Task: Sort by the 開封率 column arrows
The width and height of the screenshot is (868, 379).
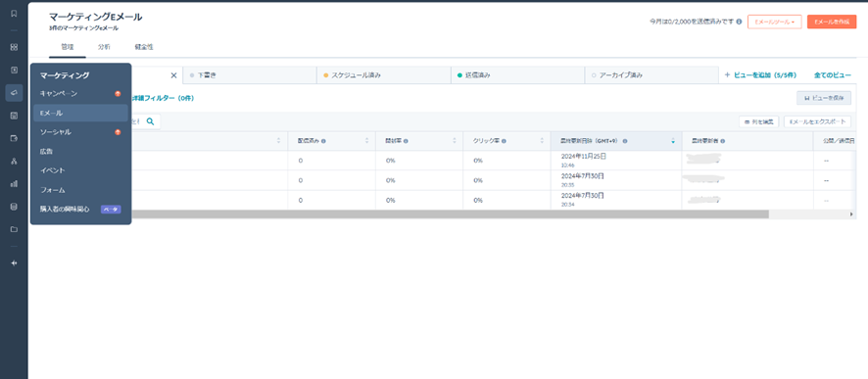Action: [x=455, y=141]
